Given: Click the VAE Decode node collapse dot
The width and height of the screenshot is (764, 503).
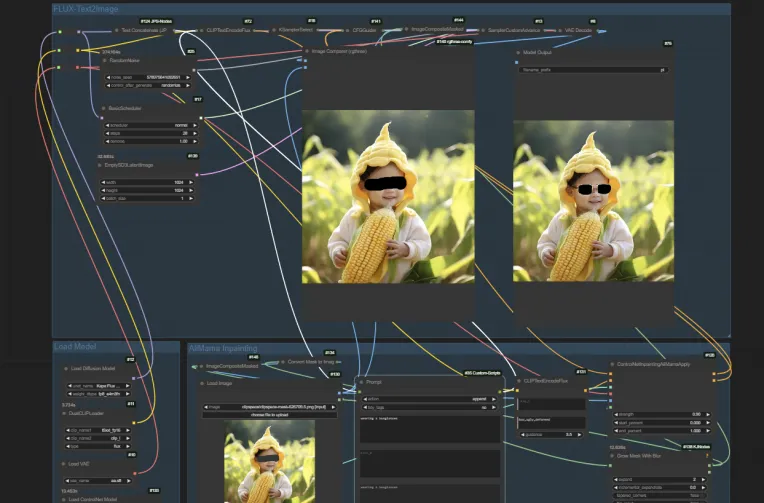Looking at the screenshot, I should (560, 30).
